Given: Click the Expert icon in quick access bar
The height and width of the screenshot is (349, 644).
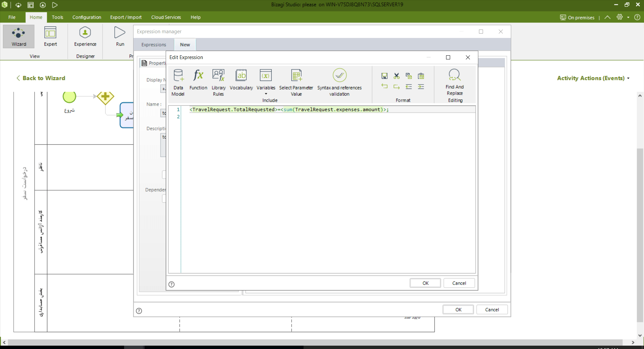Looking at the screenshot, I should tap(31, 5).
